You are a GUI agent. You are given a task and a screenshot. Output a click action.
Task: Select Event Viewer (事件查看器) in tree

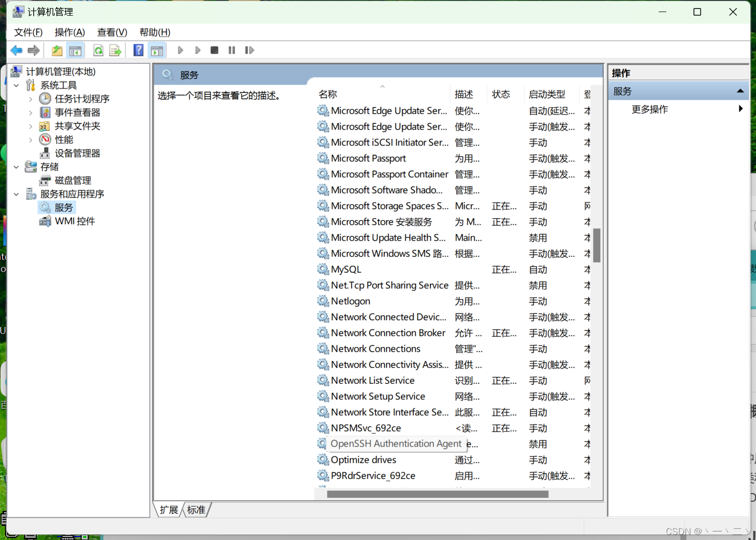pos(77,112)
